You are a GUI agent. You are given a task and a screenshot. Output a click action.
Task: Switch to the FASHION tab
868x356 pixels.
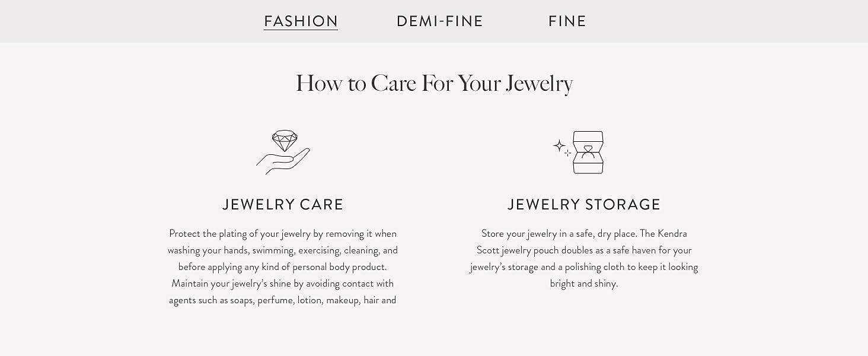pyautogui.click(x=301, y=21)
